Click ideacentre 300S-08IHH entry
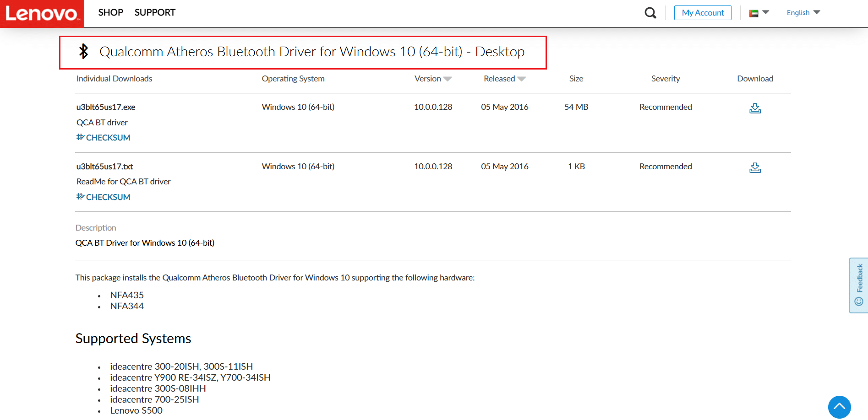The height and width of the screenshot is (420, 868). pyautogui.click(x=158, y=388)
